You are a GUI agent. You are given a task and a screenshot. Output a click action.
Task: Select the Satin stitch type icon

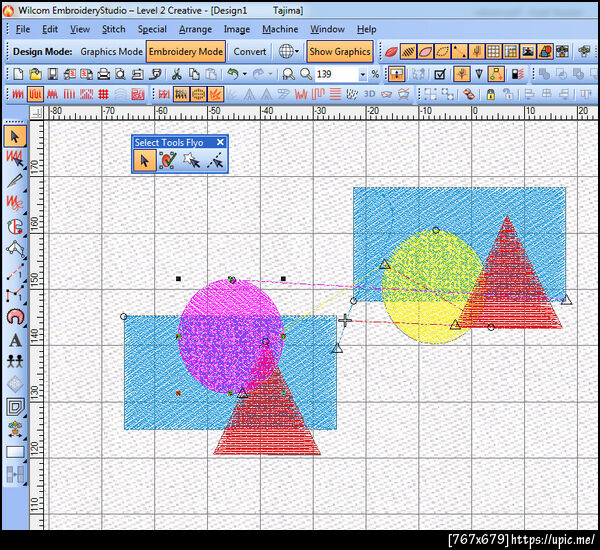18,94
